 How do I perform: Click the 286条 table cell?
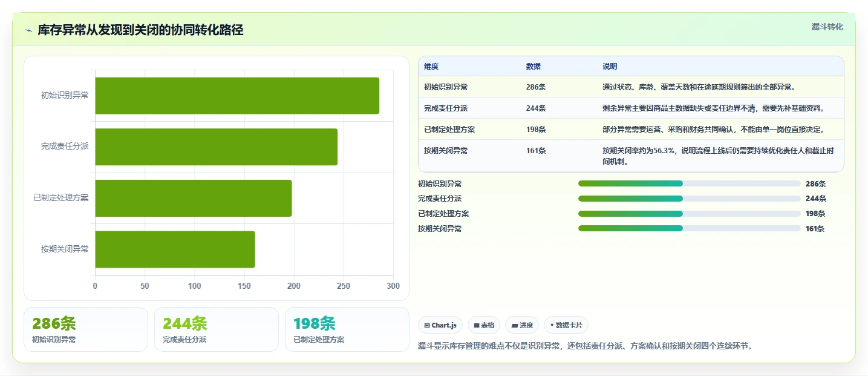pyautogui.click(x=536, y=87)
